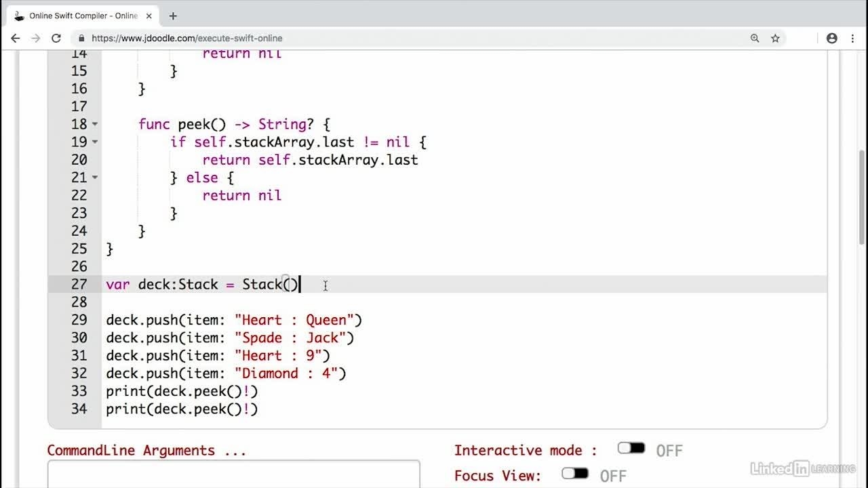This screenshot has width=868, height=488.
Task: Turn on Focus View toggle
Action: (574, 474)
